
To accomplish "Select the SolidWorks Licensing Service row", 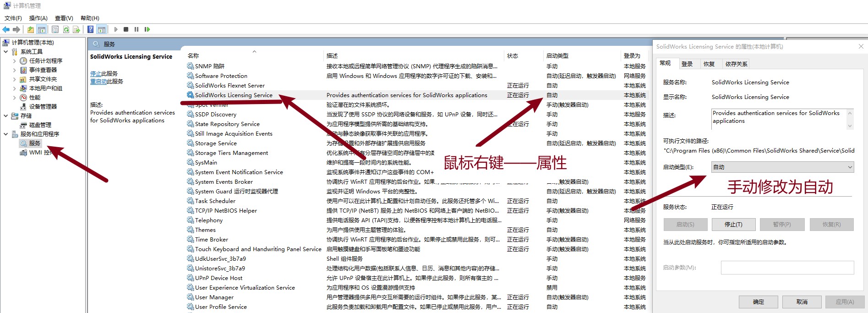I will (x=417, y=95).
